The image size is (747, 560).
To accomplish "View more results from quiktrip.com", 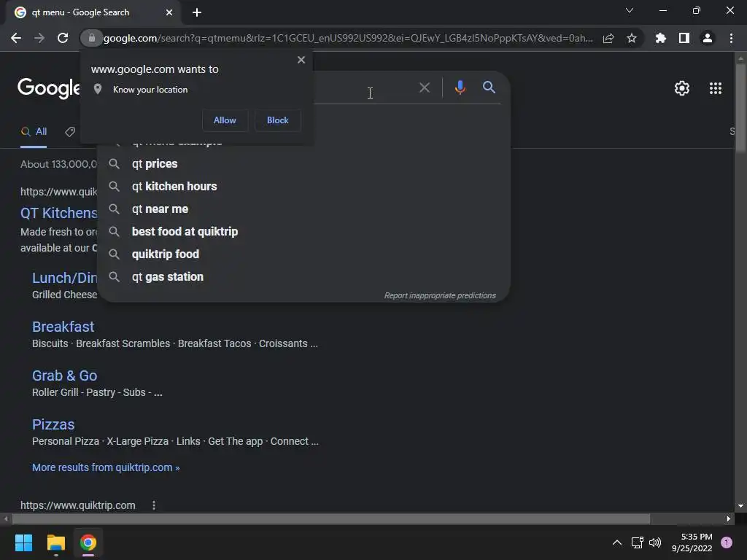I will coord(106,467).
